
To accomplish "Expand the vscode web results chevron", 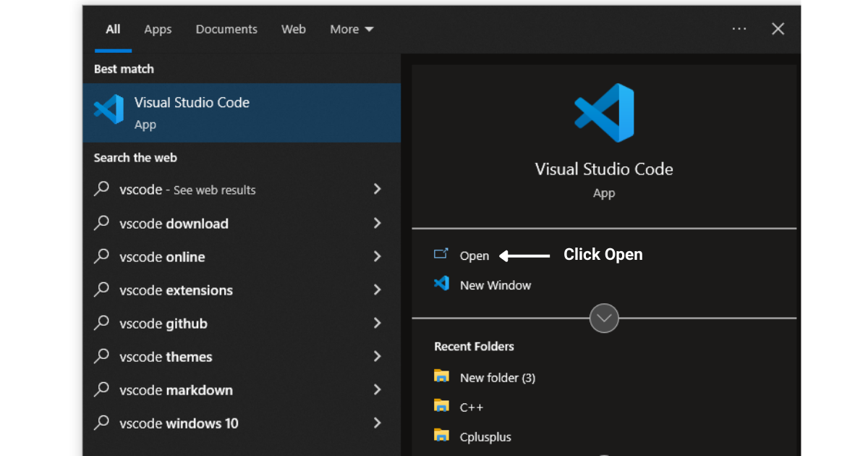I will pos(377,189).
